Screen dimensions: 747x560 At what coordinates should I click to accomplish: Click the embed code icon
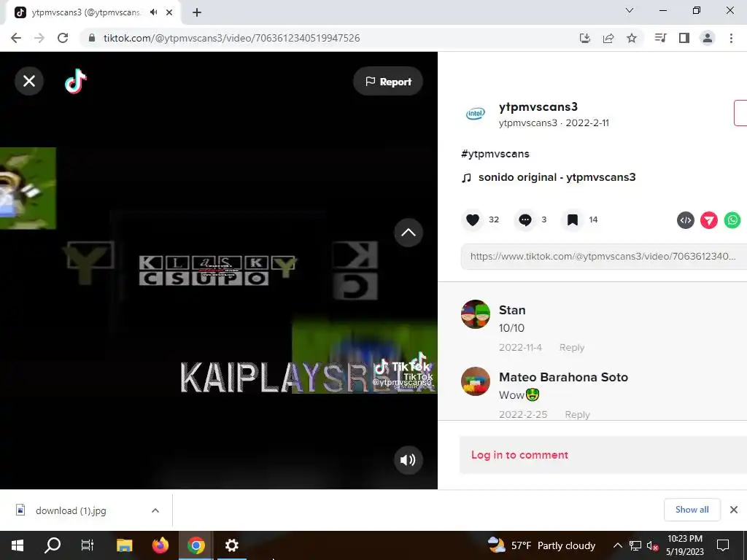pyautogui.click(x=686, y=220)
